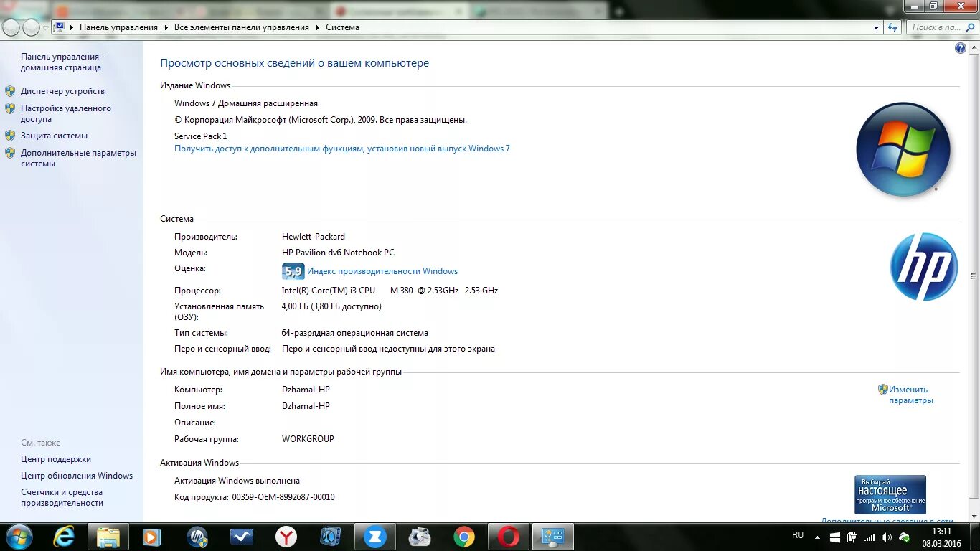Click WORKGROUP value text
Image resolution: width=980 pixels, height=551 pixels.
tap(308, 439)
